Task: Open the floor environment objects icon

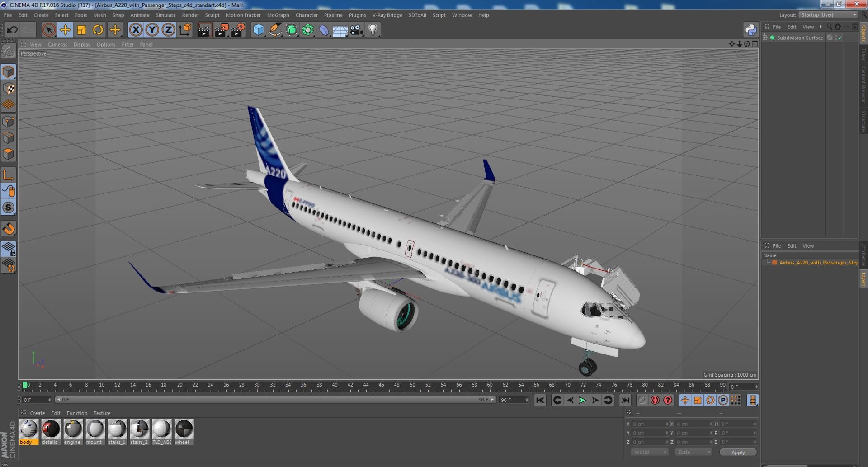Action: pyautogui.click(x=340, y=30)
